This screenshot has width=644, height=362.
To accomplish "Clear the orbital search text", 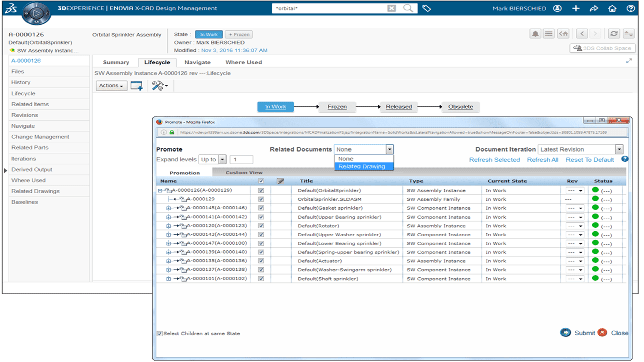I will click(391, 8).
